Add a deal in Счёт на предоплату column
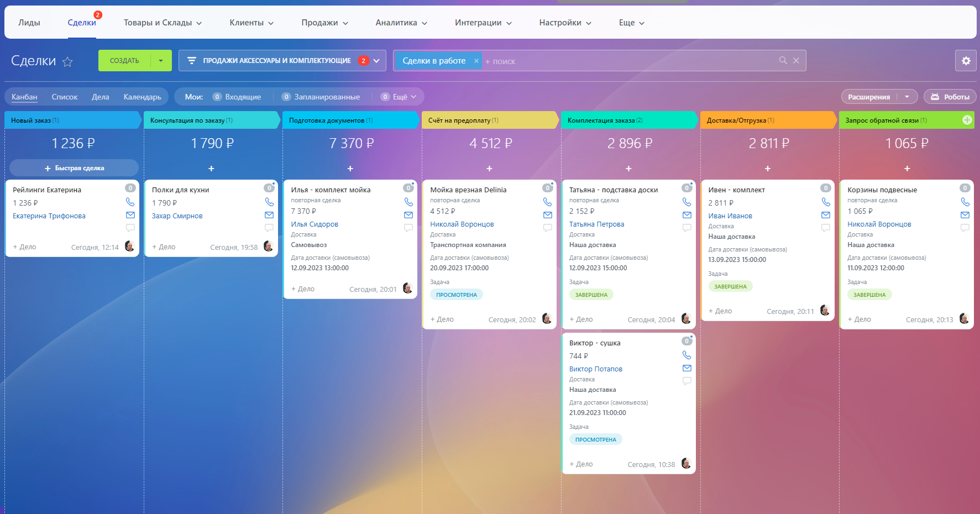Screen dimensions: 980x514 (489, 168)
